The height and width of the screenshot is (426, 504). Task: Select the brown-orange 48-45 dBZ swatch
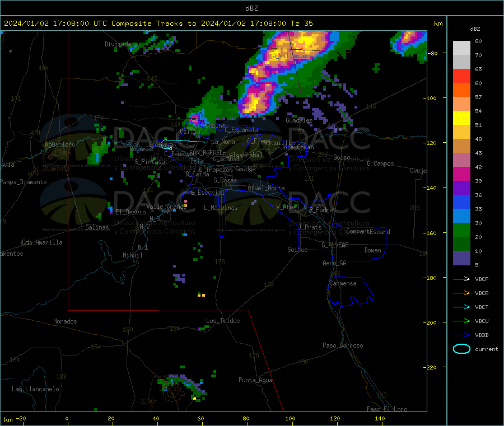click(x=461, y=146)
